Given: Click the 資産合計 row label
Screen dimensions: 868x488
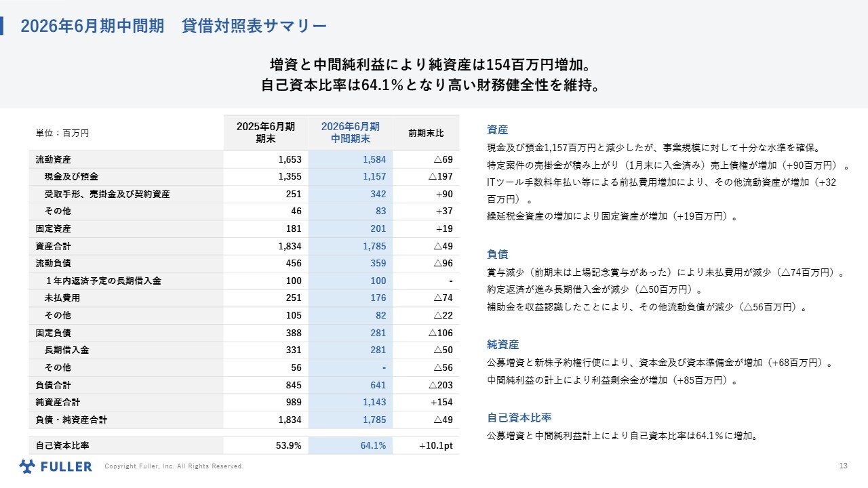Looking at the screenshot, I should 53,246.
